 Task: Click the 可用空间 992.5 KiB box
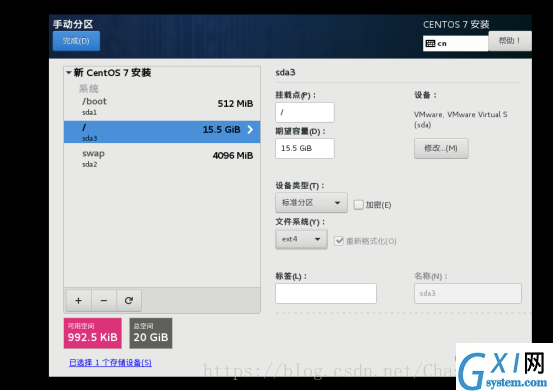(x=93, y=333)
